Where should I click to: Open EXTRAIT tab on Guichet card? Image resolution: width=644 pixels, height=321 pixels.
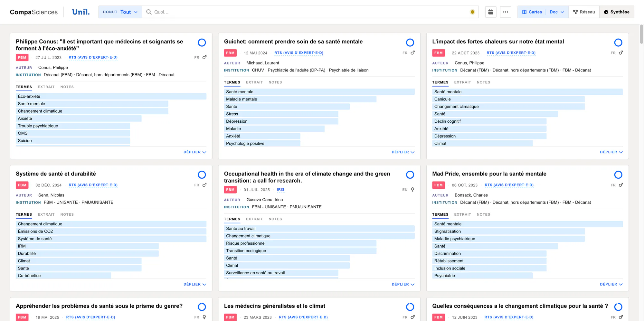pyautogui.click(x=254, y=82)
